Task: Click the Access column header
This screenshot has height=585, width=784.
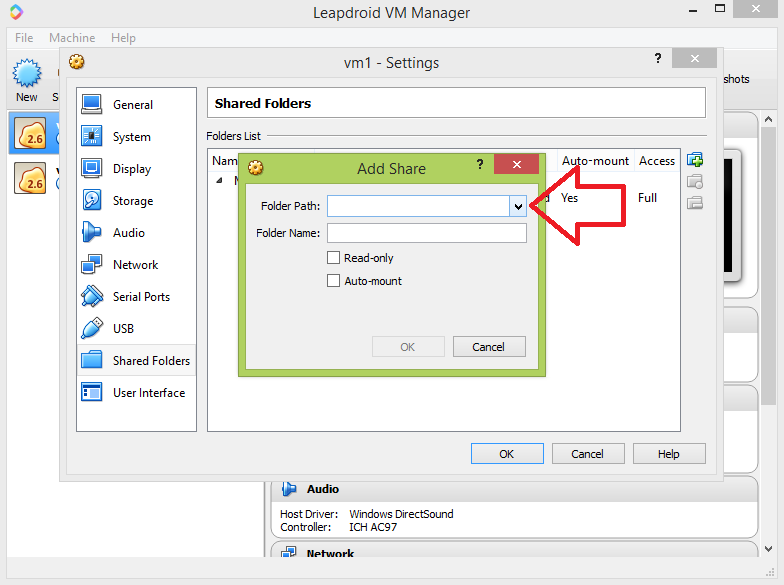Action: coord(656,160)
